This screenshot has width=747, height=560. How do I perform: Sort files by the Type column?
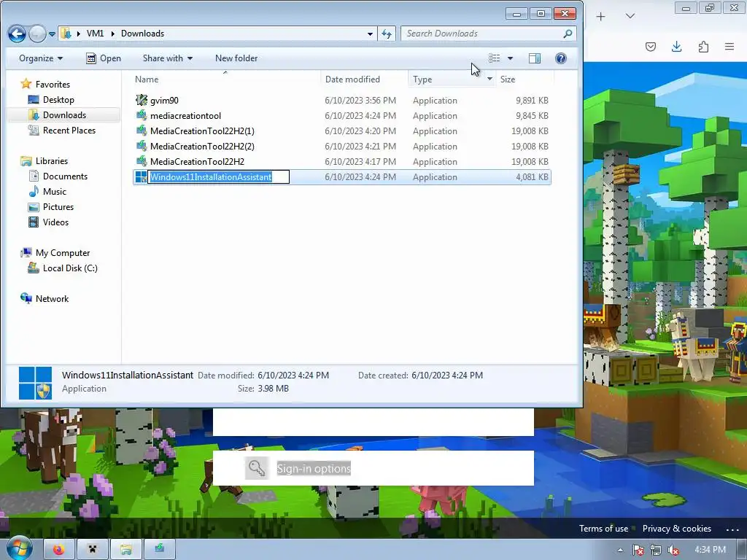tap(422, 79)
